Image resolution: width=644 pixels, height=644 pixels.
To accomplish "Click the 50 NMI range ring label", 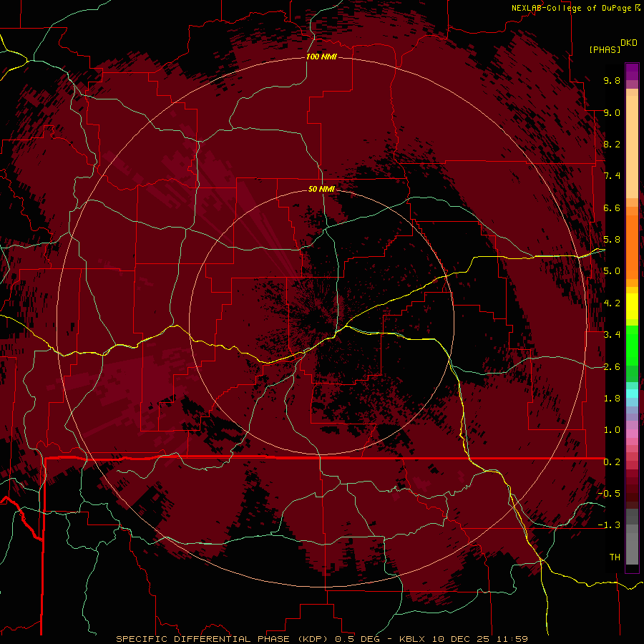I will coord(321,189).
